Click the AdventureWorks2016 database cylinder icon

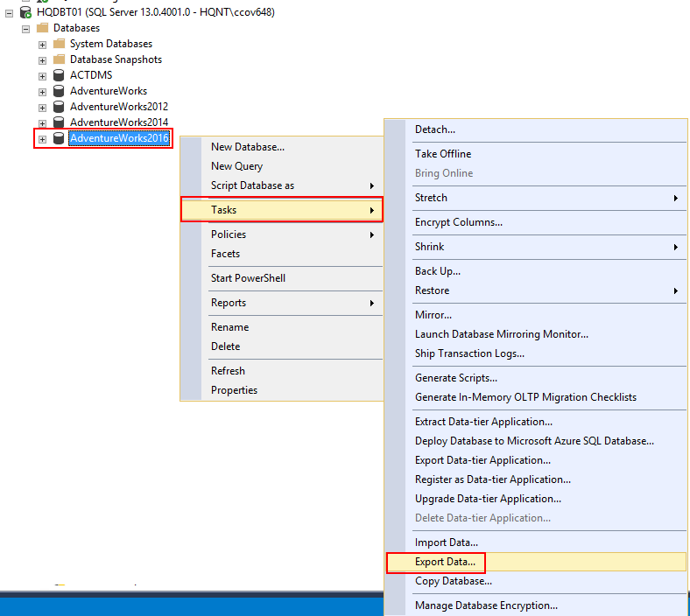tap(59, 138)
